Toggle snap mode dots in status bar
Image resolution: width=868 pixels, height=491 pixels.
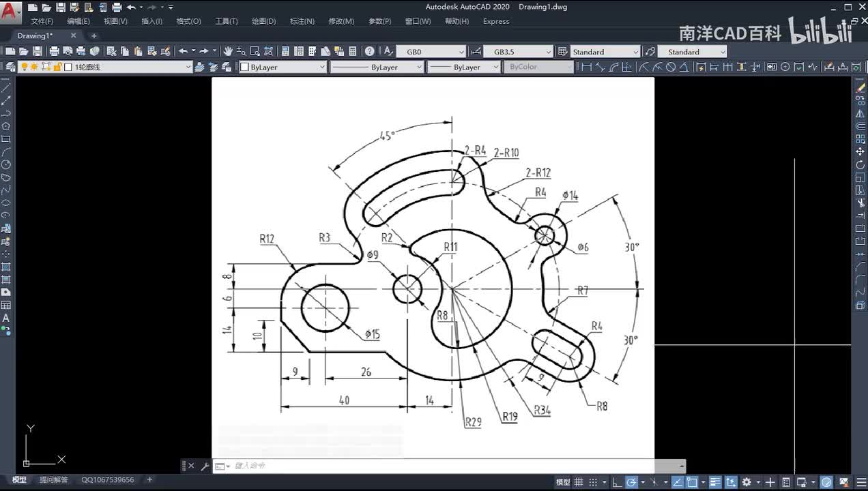click(593, 482)
